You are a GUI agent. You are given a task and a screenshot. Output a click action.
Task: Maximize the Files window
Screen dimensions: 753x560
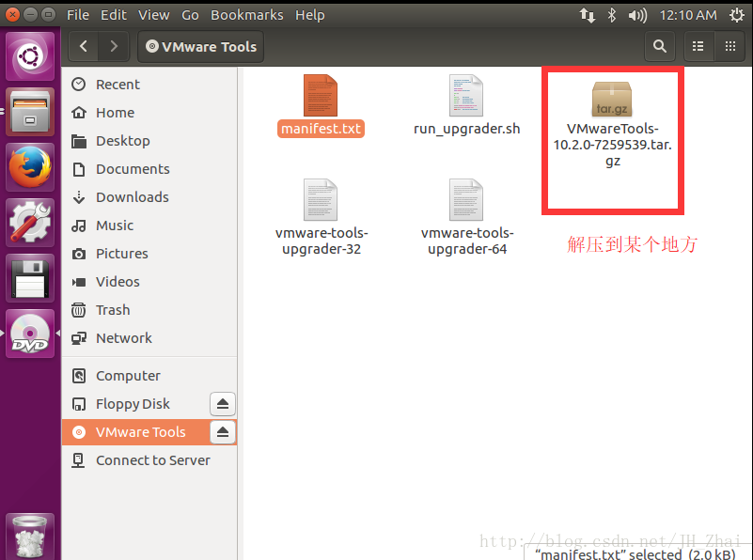48,14
